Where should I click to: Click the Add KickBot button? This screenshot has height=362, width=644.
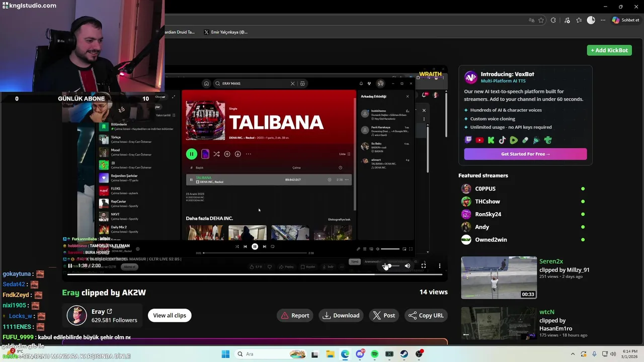(609, 50)
